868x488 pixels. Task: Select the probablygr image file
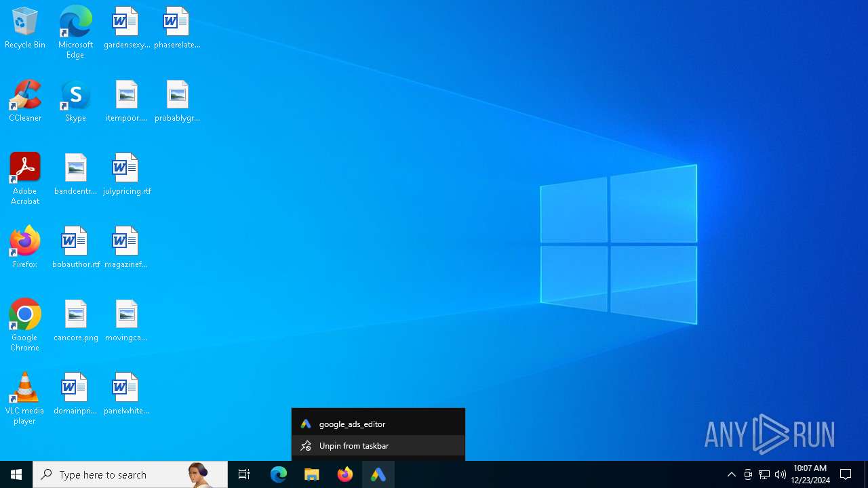click(177, 102)
